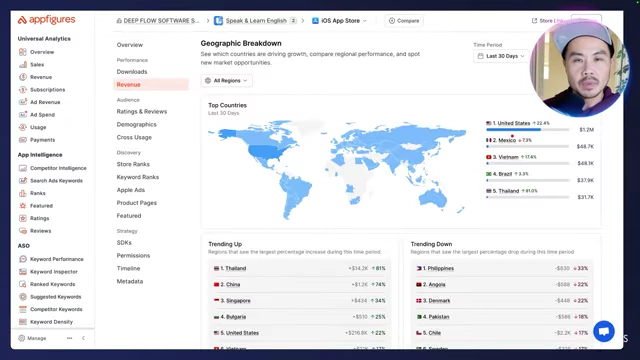Open the Ranked Keywords icon
Viewport: 640px width, 360px height.
pos(23,284)
